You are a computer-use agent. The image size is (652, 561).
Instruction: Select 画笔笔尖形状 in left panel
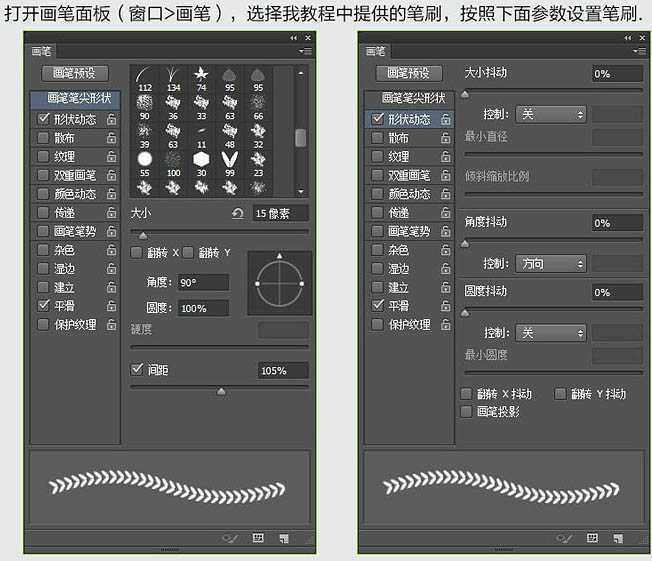click(x=76, y=99)
